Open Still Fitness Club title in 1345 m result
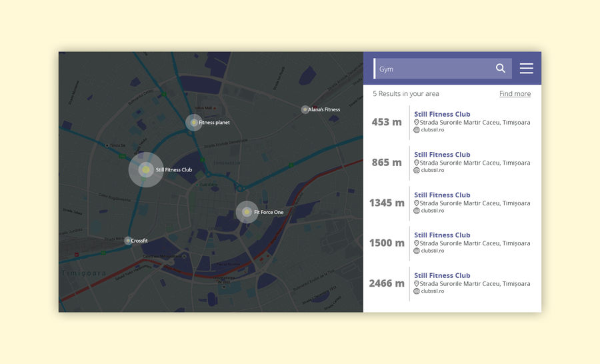The width and height of the screenshot is (600, 364). point(442,195)
